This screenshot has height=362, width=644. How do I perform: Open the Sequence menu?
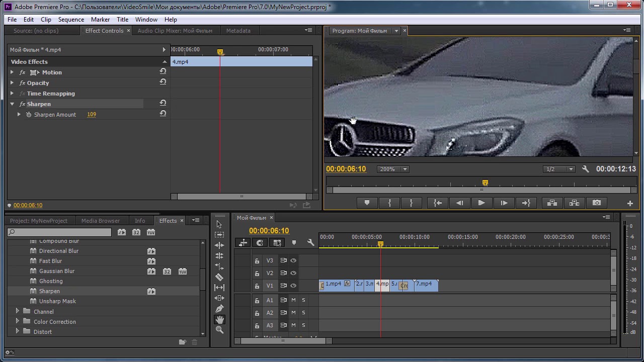click(71, 19)
